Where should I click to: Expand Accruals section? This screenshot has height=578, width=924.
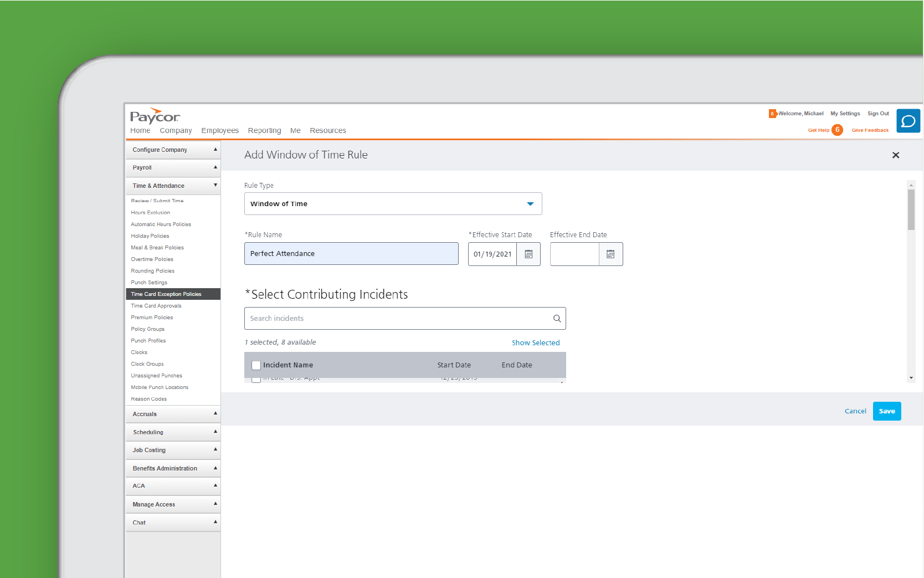173,414
